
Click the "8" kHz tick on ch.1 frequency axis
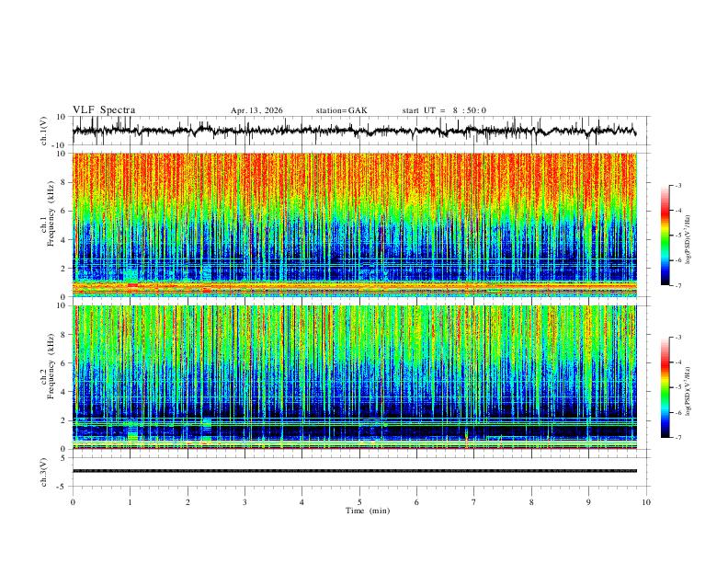click(x=64, y=182)
